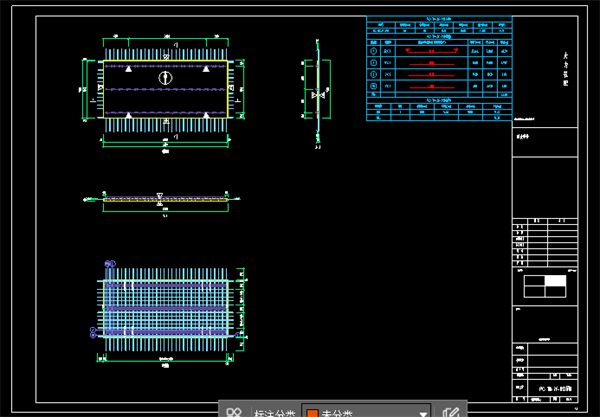Click the shapes icon left of 标注分类
Screen dimensions: 600x417
pyautogui.click(x=233, y=412)
